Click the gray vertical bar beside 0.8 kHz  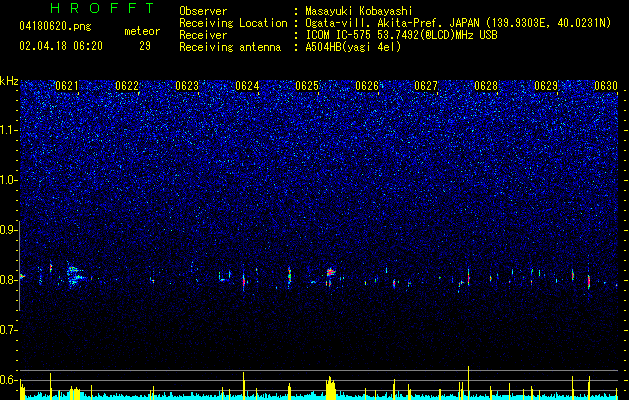point(19,266)
